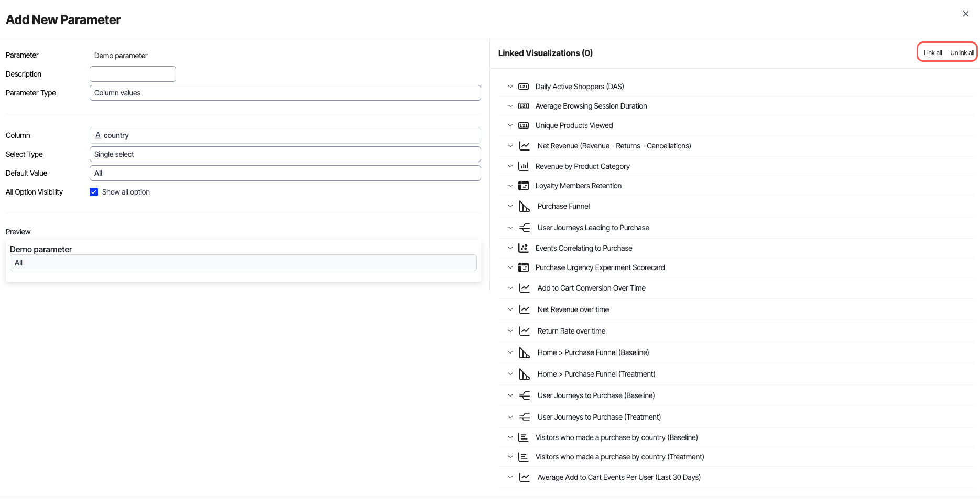This screenshot has height=503, width=980.
Task: Click the Unlink all button
Action: click(962, 53)
